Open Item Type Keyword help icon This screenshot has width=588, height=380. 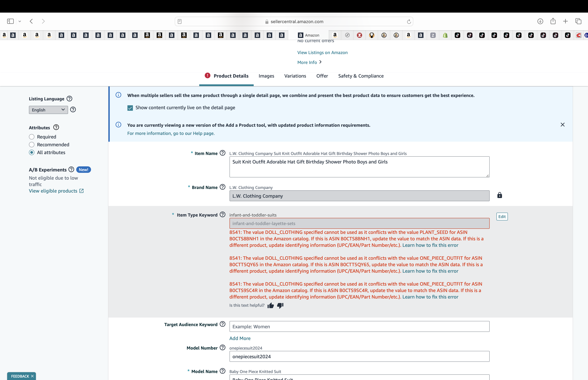[223, 214]
